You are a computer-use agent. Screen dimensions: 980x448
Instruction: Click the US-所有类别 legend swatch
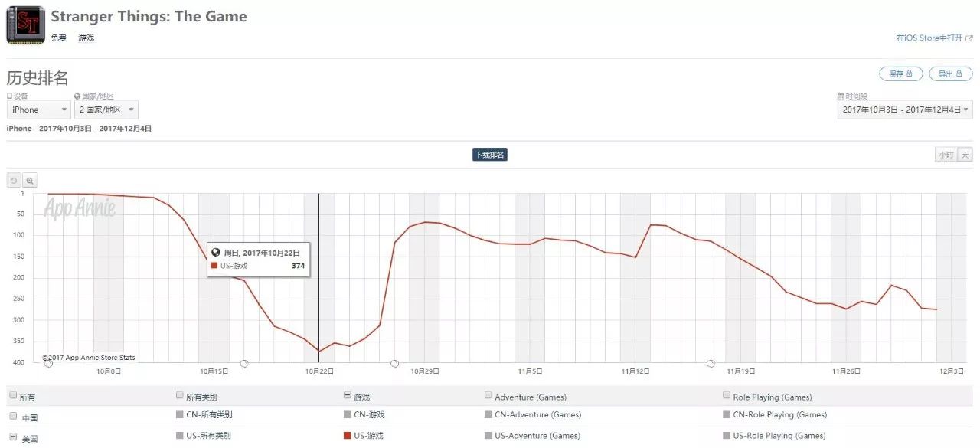(180, 436)
